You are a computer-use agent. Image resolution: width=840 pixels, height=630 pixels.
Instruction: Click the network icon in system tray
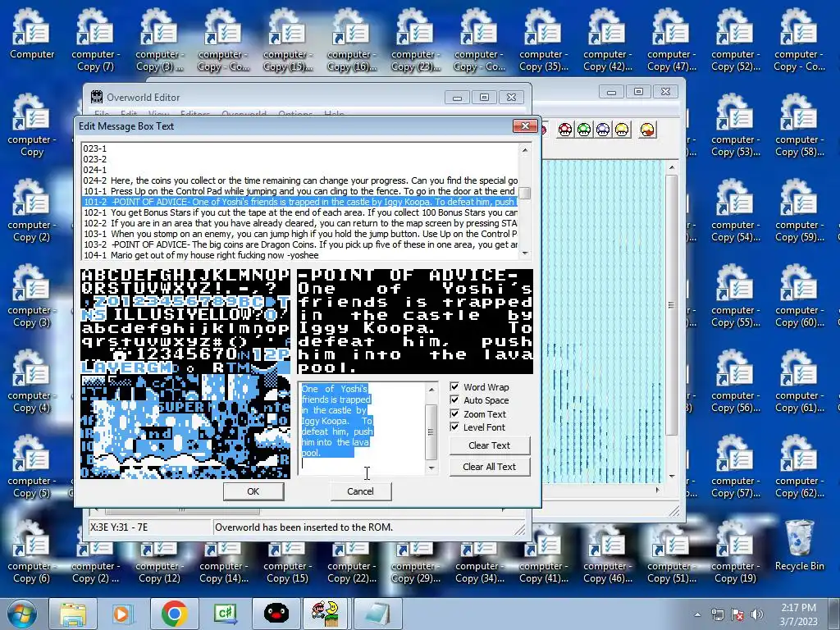(717, 614)
